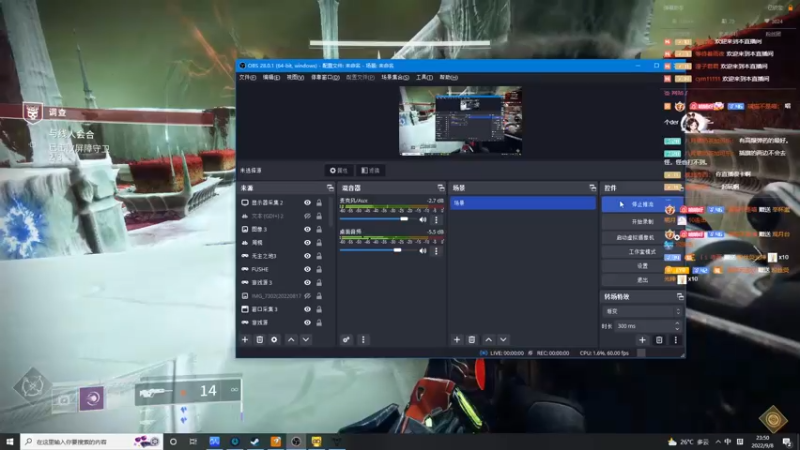Decrease transition duration with down stepper
This screenshot has width=800, height=450.
coord(677,329)
